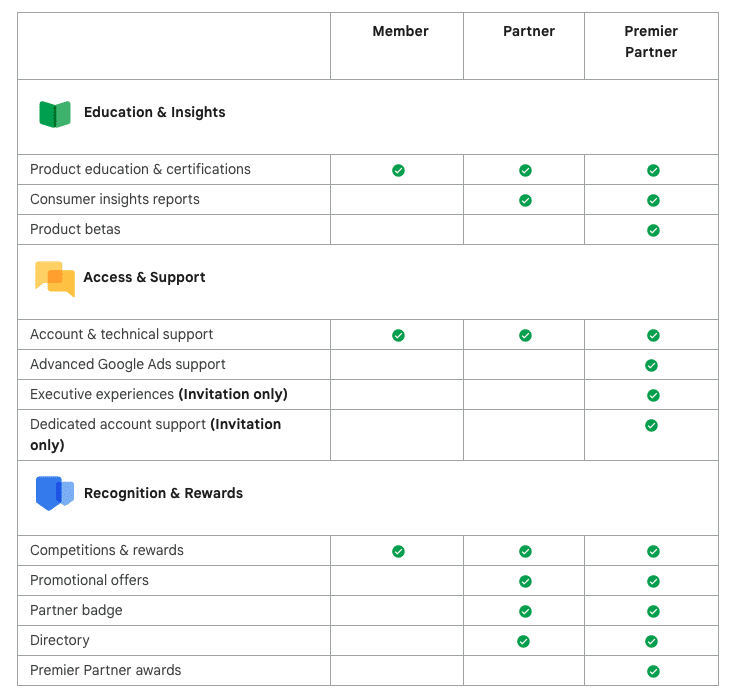The width and height of the screenshot is (737, 691).
Task: Click the Partner column header
Action: pyautogui.click(x=529, y=31)
